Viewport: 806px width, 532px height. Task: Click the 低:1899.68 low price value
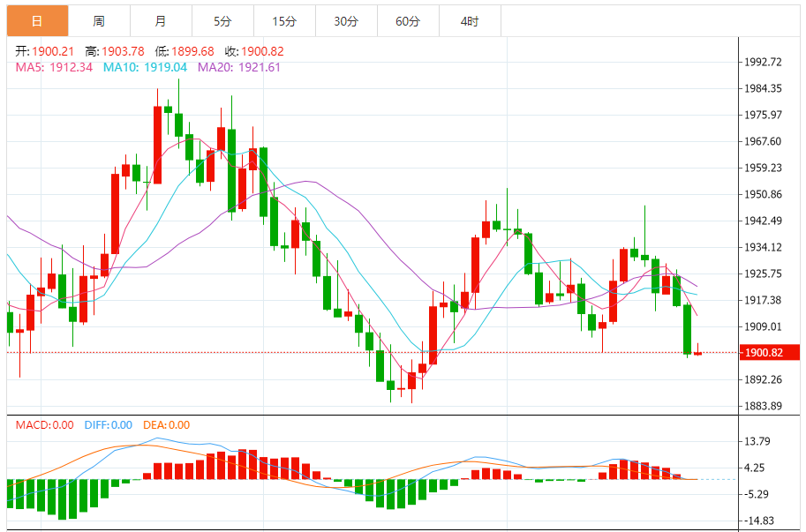185,51
